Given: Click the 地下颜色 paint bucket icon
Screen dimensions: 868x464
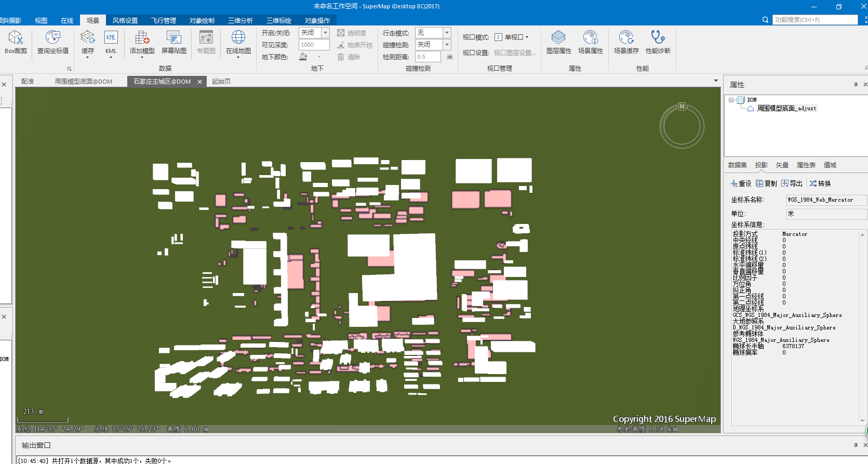Looking at the screenshot, I should point(303,57).
